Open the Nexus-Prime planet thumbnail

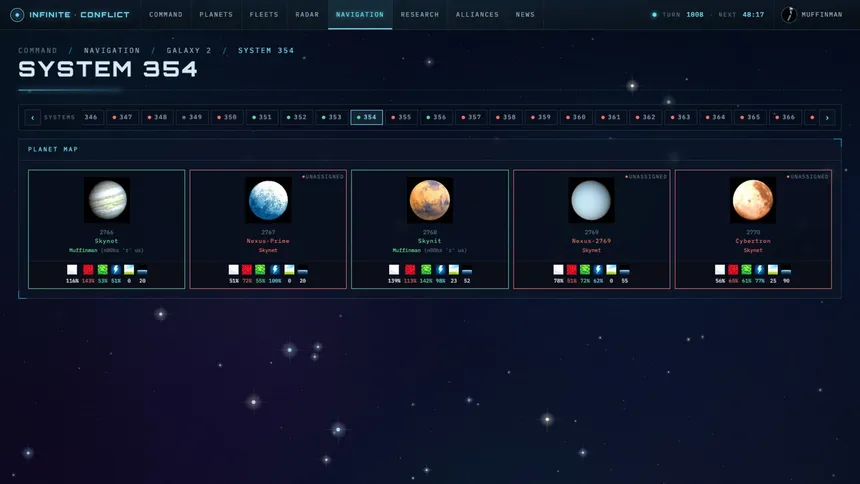pos(268,200)
